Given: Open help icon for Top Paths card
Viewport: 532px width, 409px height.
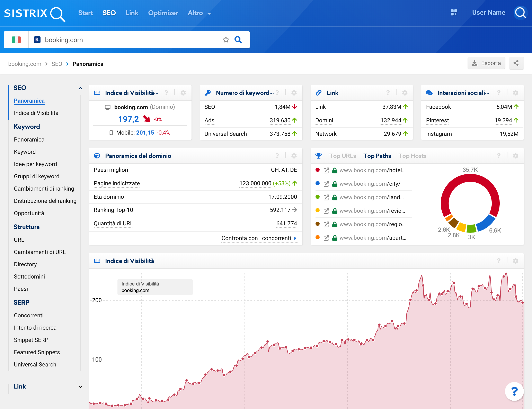Looking at the screenshot, I should tap(499, 156).
